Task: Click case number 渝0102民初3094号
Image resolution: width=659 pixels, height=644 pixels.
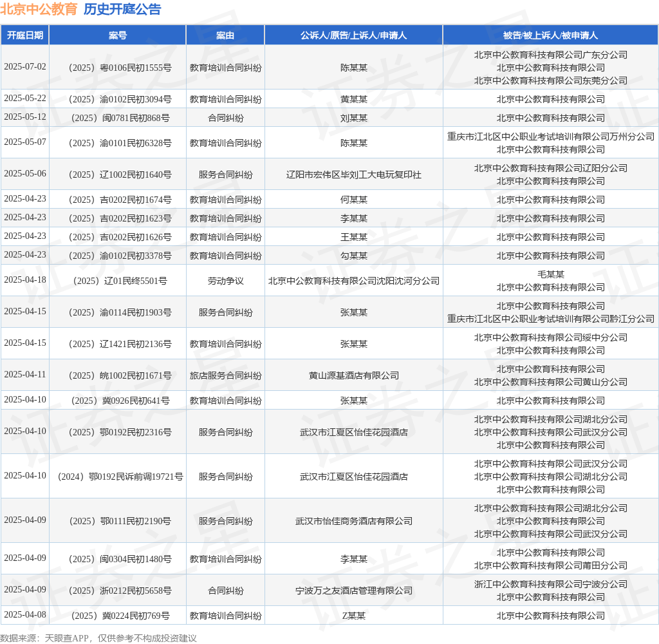Action: pyautogui.click(x=120, y=99)
